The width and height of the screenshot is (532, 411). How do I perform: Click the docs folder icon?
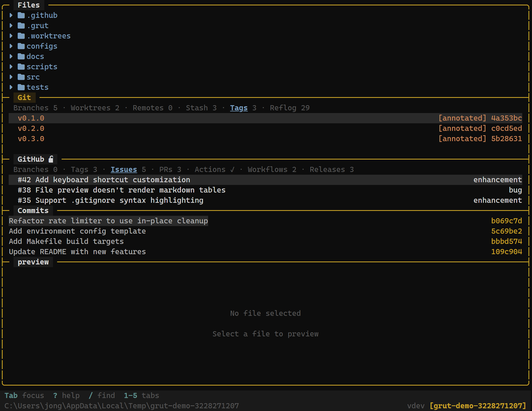click(21, 57)
